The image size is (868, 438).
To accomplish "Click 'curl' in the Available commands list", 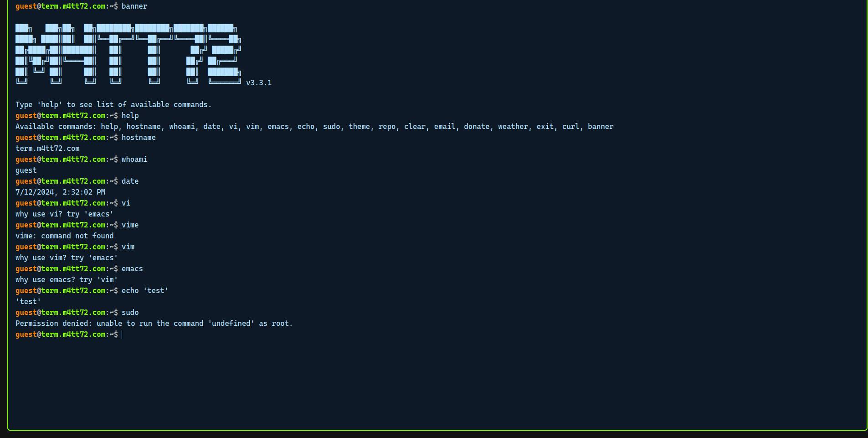I will 570,127.
